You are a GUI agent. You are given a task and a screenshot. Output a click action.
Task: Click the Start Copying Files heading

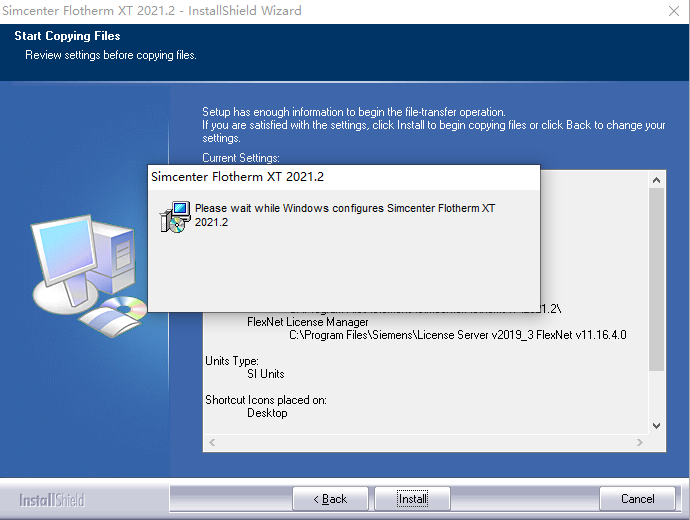pyautogui.click(x=67, y=36)
